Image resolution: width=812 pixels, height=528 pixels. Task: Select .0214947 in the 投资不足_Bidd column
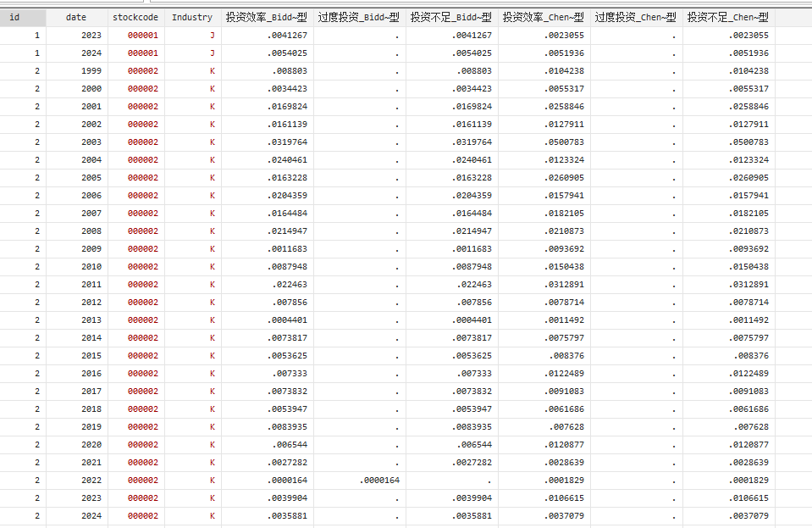tap(451, 231)
